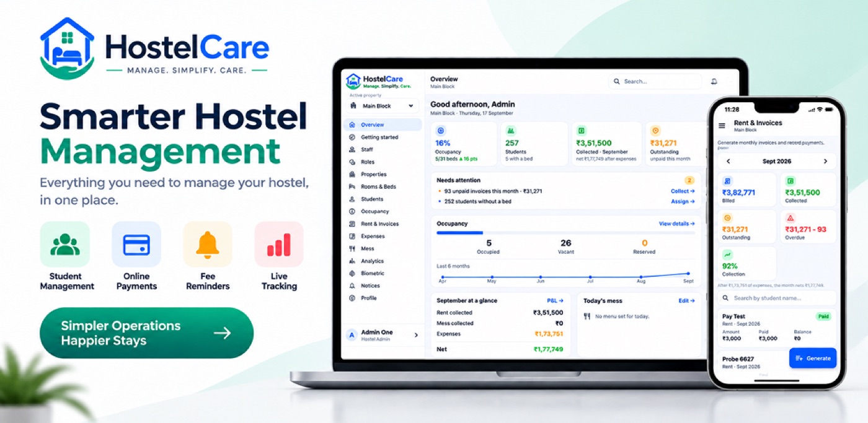Click the Sept 2026 month label
Image resolution: width=868 pixels, height=423 pixels.
coord(776,161)
